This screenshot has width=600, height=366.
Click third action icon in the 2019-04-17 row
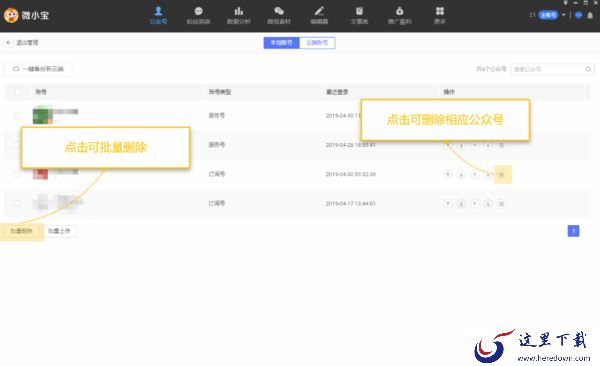474,203
